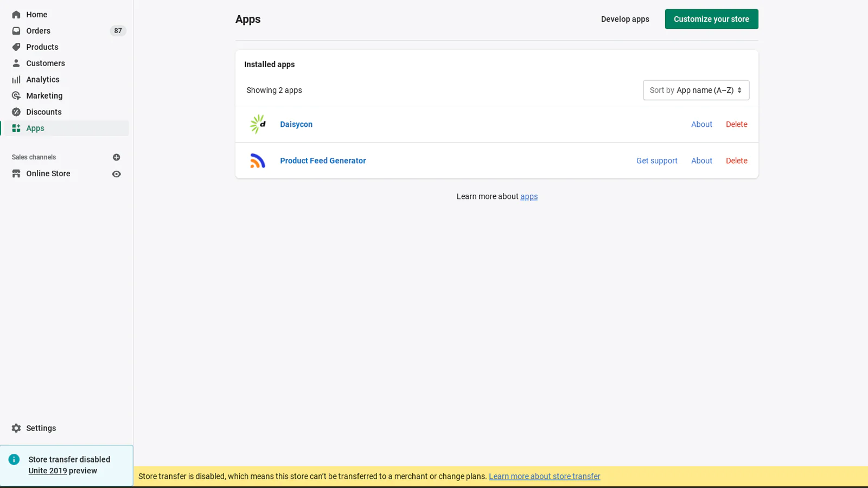This screenshot has width=868, height=488.
Task: Follow the Learn more about apps link
Action: (x=529, y=196)
